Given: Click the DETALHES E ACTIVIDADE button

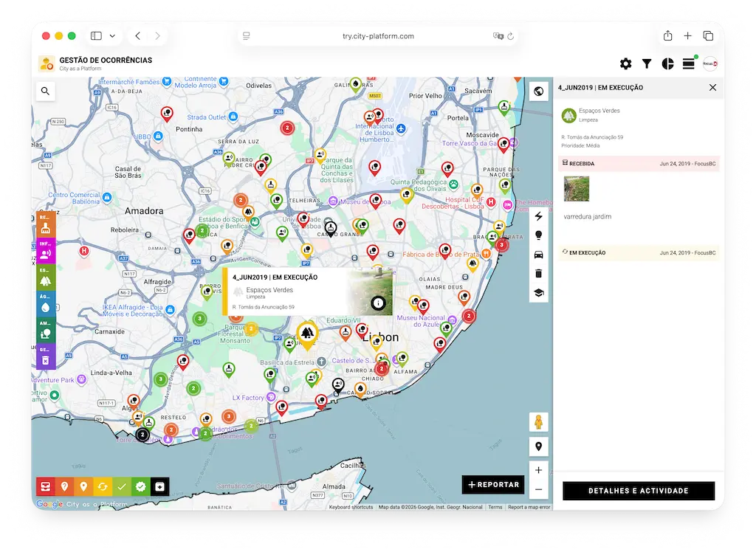Looking at the screenshot, I should coord(639,491).
